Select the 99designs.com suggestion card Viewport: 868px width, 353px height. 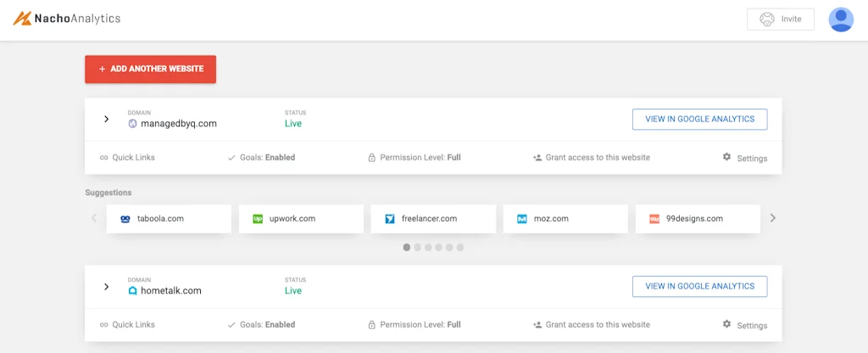[698, 219]
